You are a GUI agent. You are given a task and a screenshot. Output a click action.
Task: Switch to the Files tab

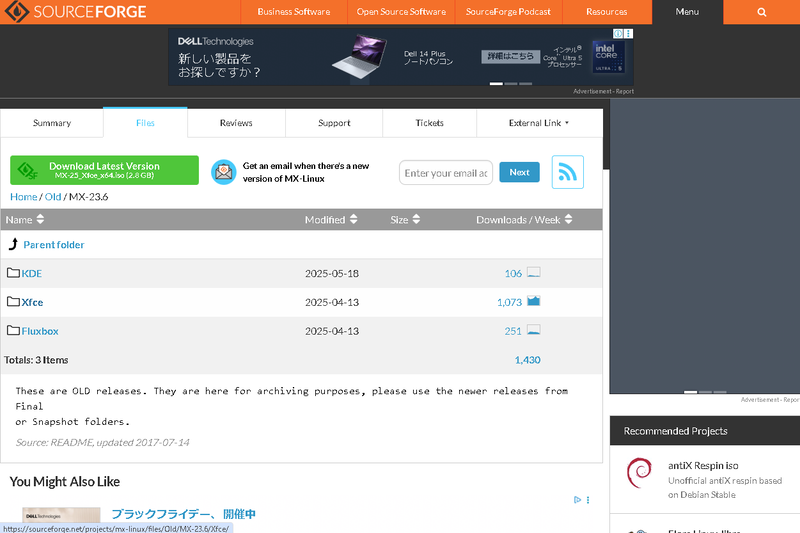click(145, 123)
